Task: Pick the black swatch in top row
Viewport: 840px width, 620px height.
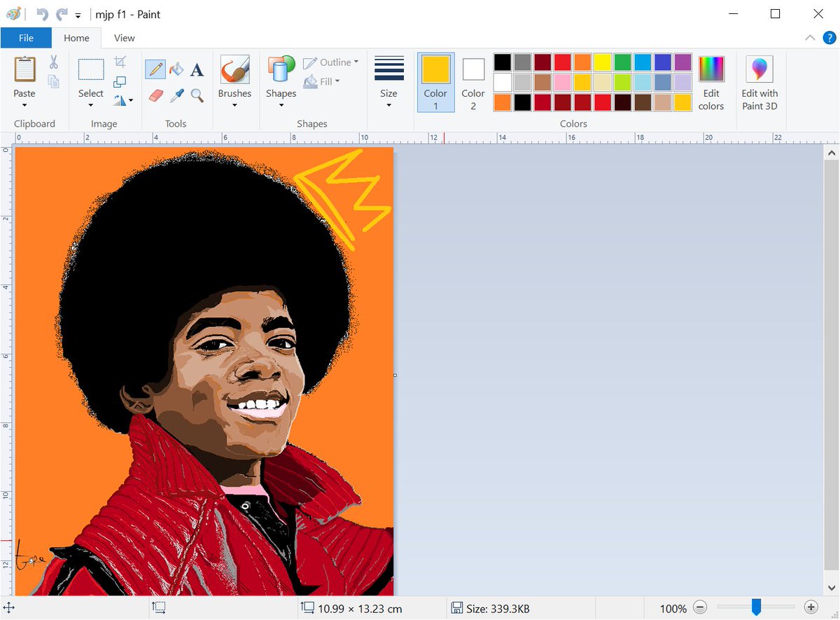Action: point(503,62)
